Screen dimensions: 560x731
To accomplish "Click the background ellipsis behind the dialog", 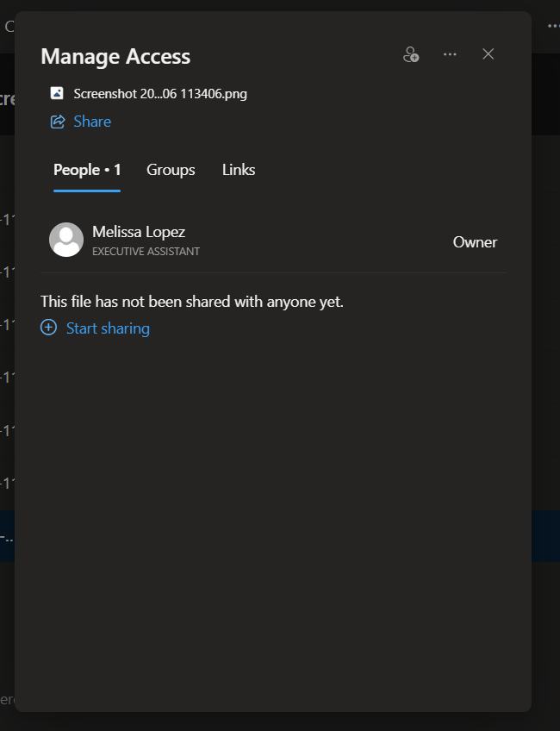I will pyautogui.click(x=552, y=26).
